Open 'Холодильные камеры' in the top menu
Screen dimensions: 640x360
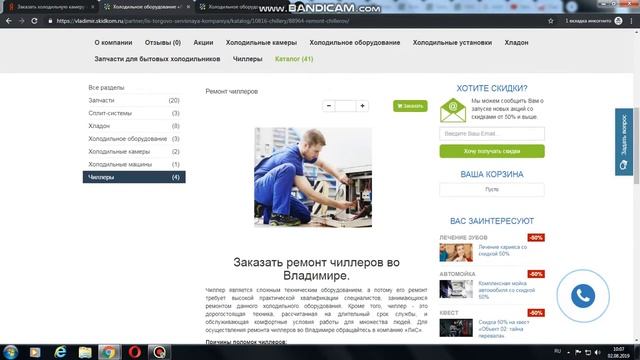click(261, 42)
